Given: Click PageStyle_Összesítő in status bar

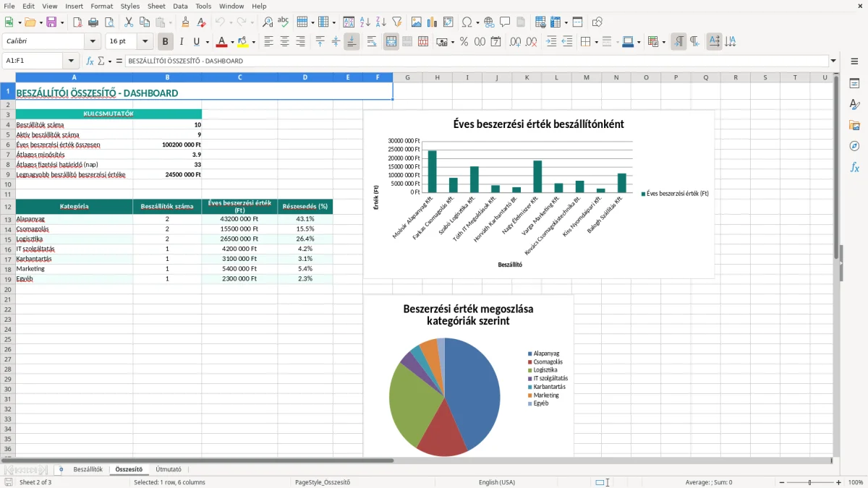Looking at the screenshot, I should point(323,482).
